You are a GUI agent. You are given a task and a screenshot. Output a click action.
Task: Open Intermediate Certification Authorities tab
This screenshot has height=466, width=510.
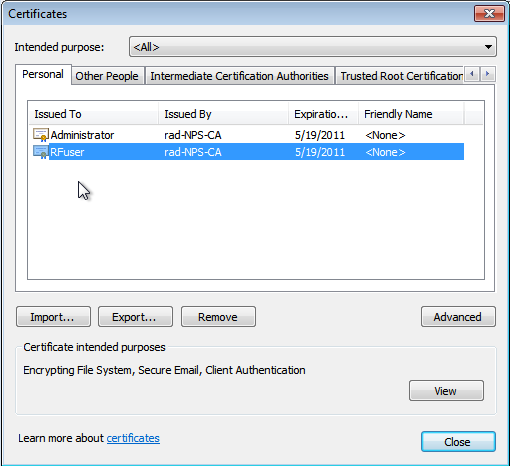click(239, 76)
